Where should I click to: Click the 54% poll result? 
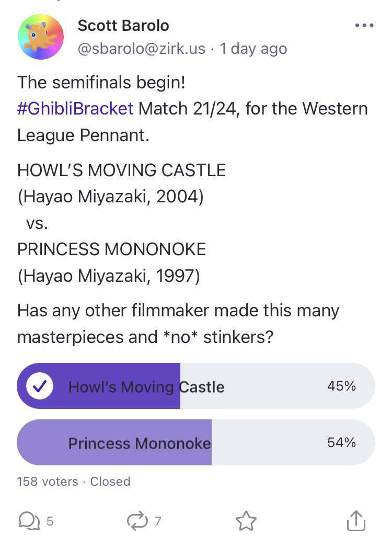pos(341,443)
